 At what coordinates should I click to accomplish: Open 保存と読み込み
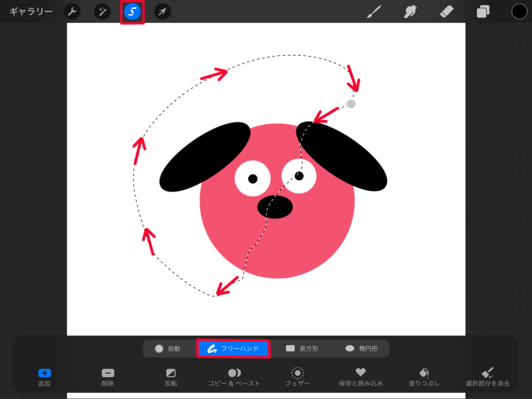coord(361,377)
